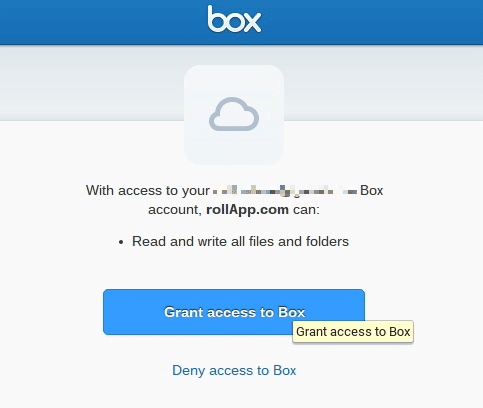Click the blurred account email text
483x408 pixels.
[x=285, y=191]
